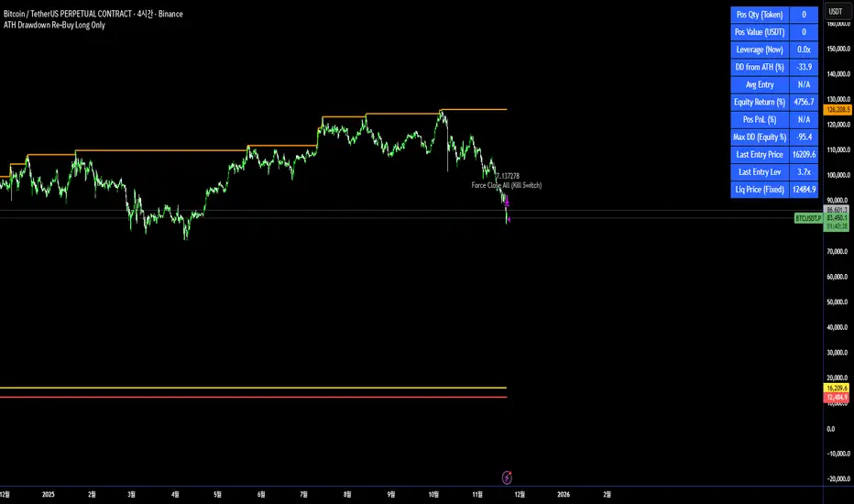
Task: Click the 0.0x leverage value cell
Action: 804,49
